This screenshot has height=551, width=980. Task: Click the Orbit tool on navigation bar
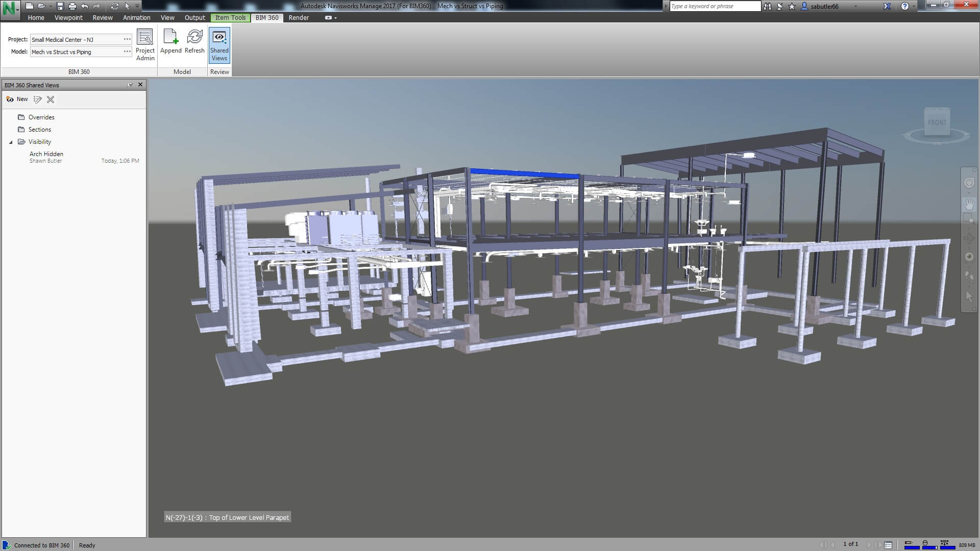969,238
